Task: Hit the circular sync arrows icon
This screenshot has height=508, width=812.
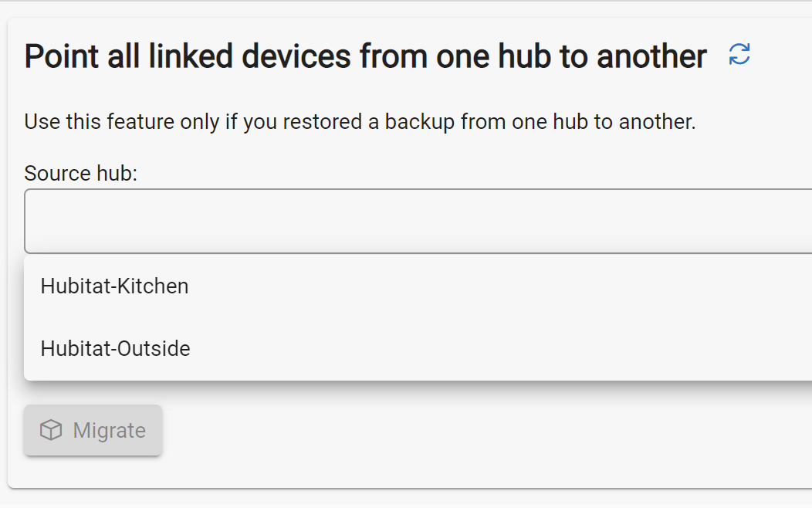Action: tap(739, 55)
